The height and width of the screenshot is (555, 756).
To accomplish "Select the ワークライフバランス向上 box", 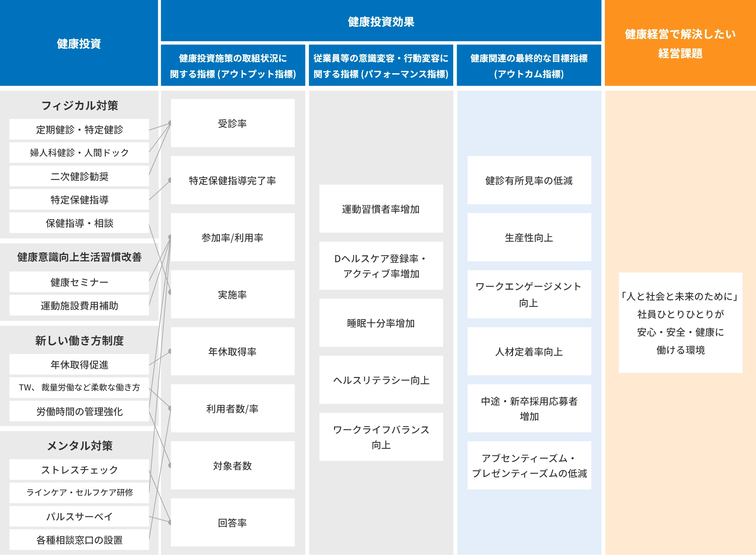I will pyautogui.click(x=381, y=437).
